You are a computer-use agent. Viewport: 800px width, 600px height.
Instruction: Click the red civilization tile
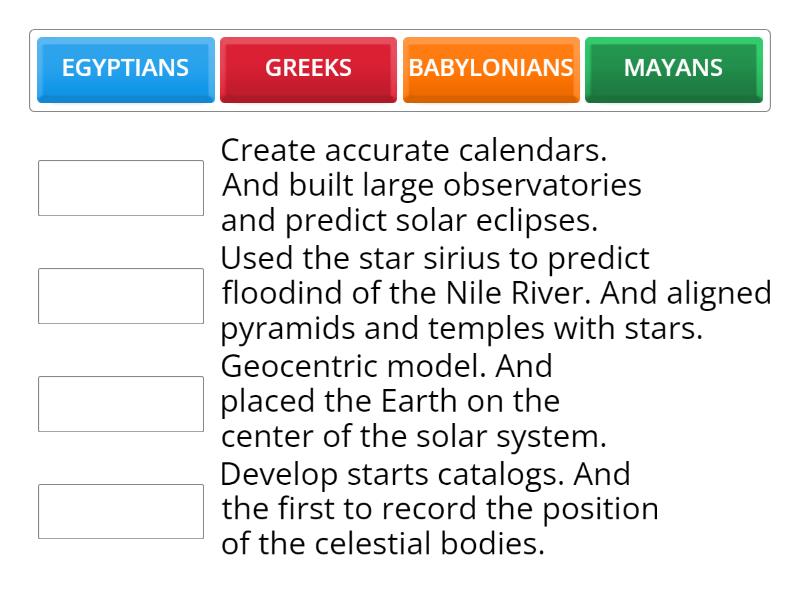[x=308, y=68]
